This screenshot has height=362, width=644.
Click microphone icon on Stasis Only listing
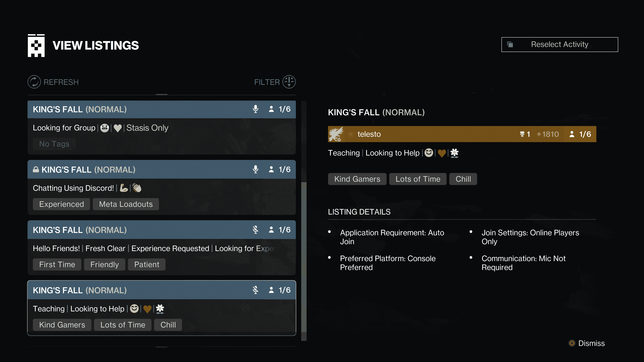pos(255,109)
